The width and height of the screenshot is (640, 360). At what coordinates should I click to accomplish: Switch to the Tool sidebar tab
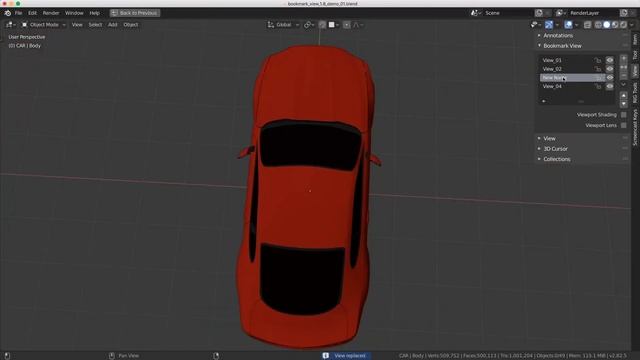click(635, 55)
